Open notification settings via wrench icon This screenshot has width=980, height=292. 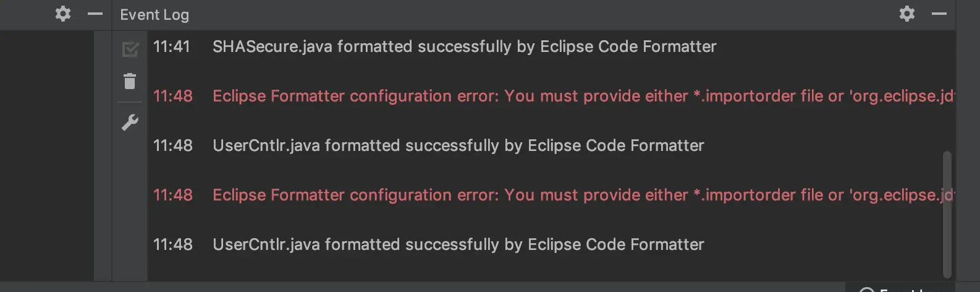pos(130,122)
